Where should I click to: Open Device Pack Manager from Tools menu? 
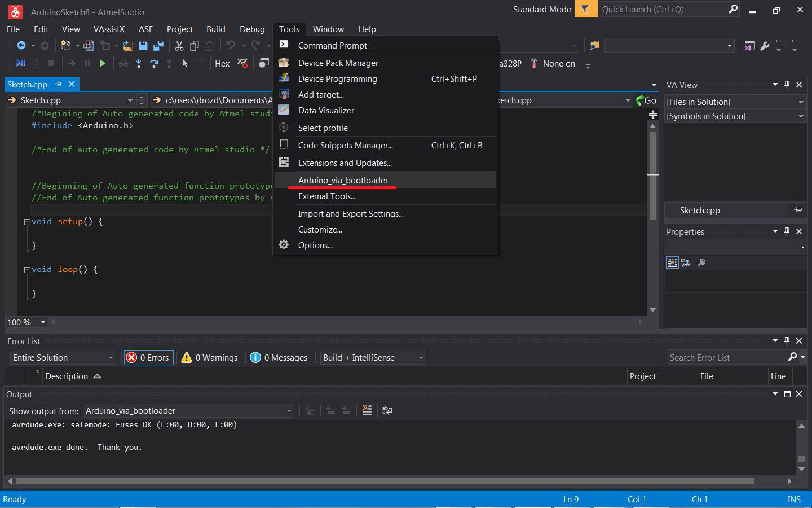point(385,63)
